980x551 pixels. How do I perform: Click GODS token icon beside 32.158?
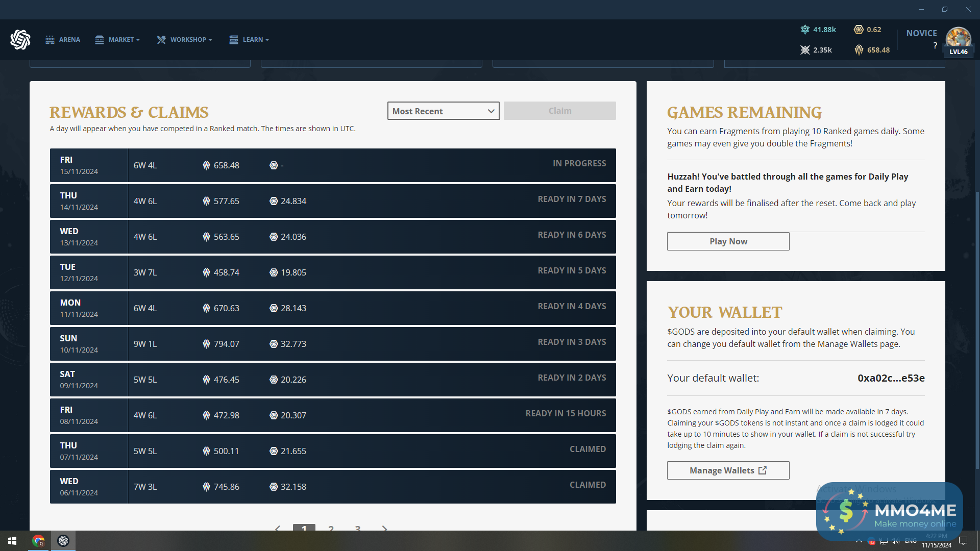pyautogui.click(x=274, y=487)
